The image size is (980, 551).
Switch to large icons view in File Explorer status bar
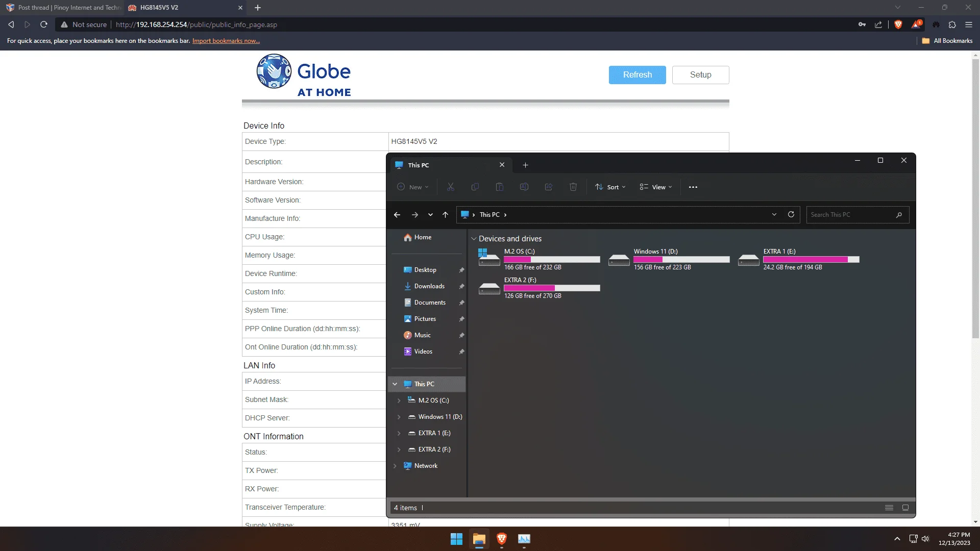pyautogui.click(x=905, y=508)
